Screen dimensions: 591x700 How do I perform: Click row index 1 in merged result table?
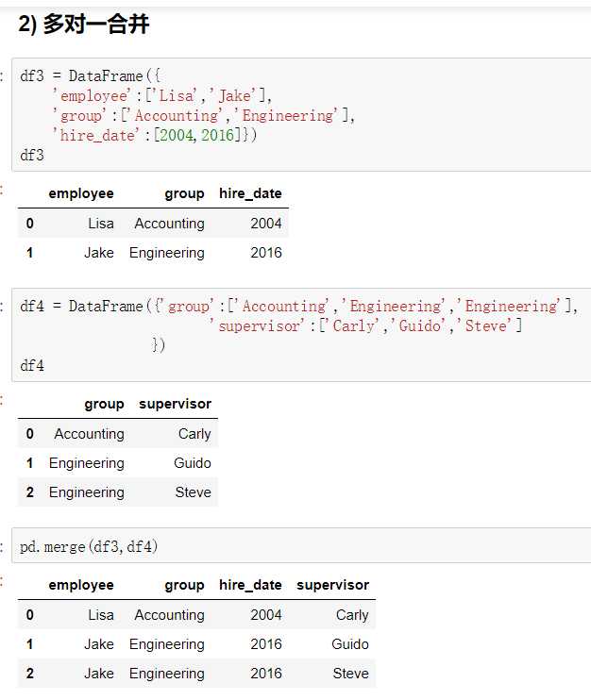(30, 644)
